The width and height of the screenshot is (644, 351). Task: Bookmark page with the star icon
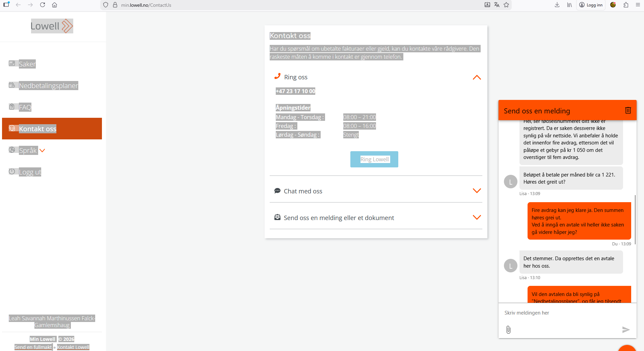point(506,5)
